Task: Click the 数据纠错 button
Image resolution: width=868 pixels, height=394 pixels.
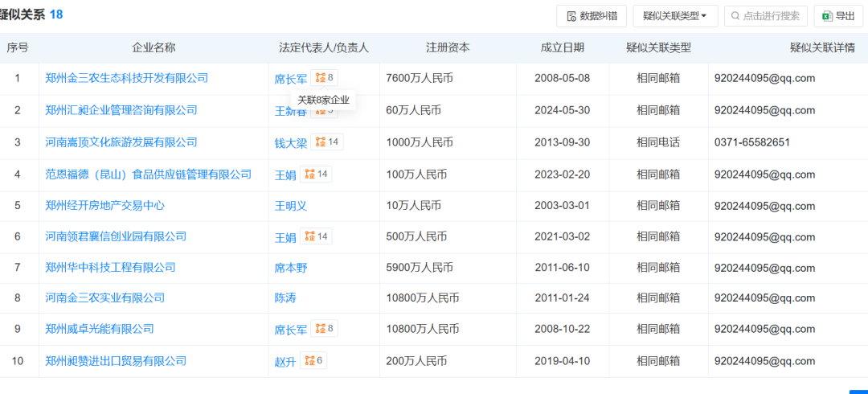Action: click(592, 16)
